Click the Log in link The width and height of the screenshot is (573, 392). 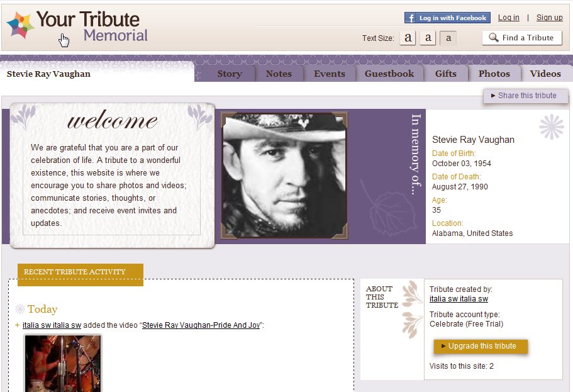pos(508,18)
